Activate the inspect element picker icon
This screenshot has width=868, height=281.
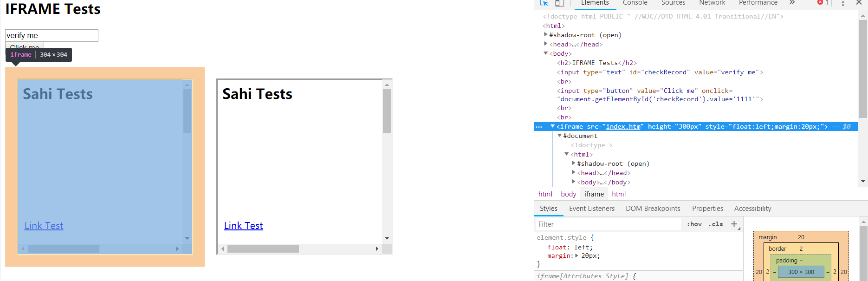tap(544, 3)
